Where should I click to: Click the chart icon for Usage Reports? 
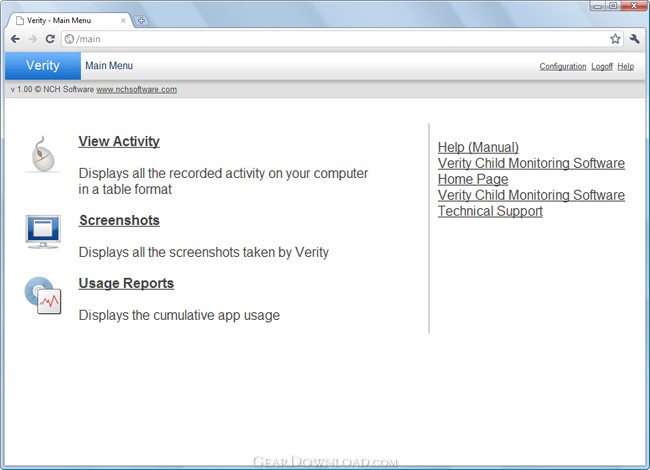(43, 295)
